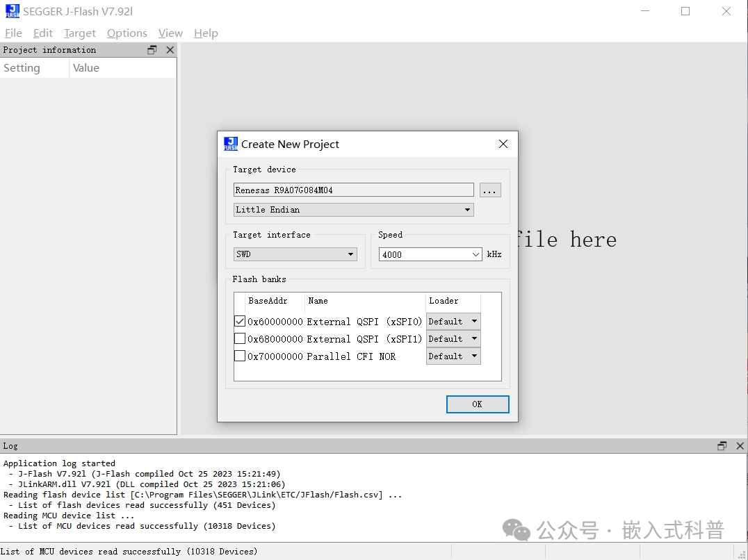Screen dimensions: 748x560
Task: Open Loader dropdown for xSPI0 bank
Action: pos(453,321)
